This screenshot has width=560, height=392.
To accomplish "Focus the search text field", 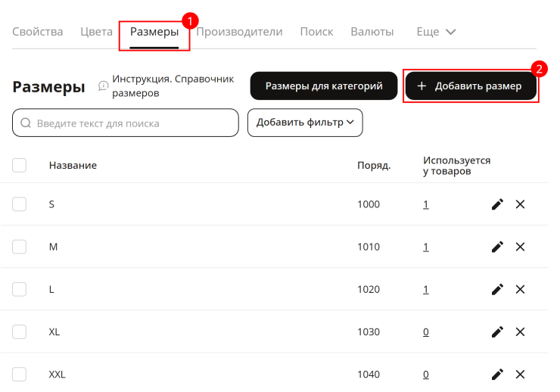I will click(126, 123).
